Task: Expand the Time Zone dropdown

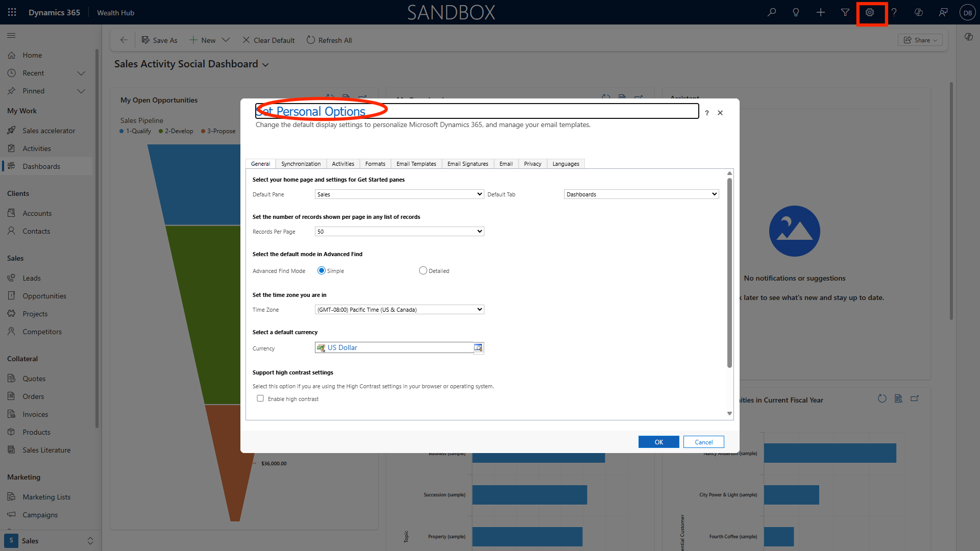Action: pos(399,310)
